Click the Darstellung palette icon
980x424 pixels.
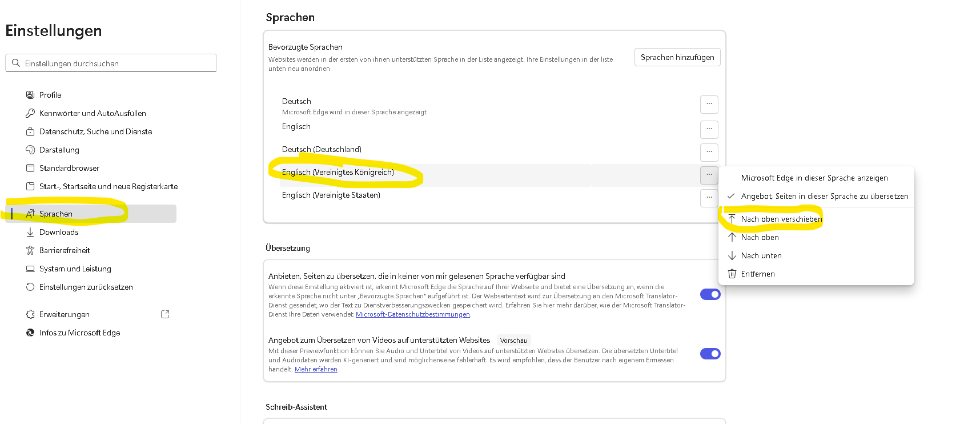(x=30, y=150)
